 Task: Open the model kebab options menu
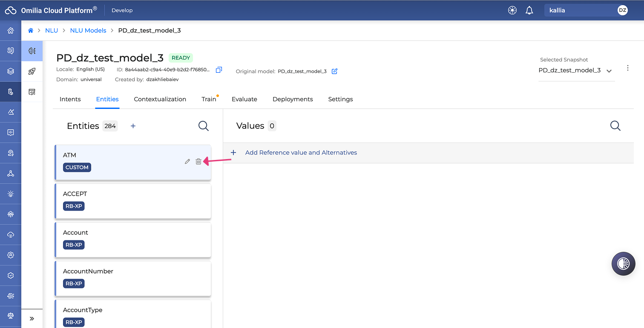(628, 68)
